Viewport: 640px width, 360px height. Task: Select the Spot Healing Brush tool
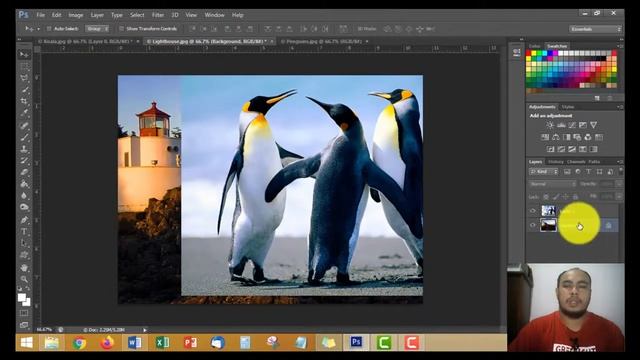(x=24, y=125)
